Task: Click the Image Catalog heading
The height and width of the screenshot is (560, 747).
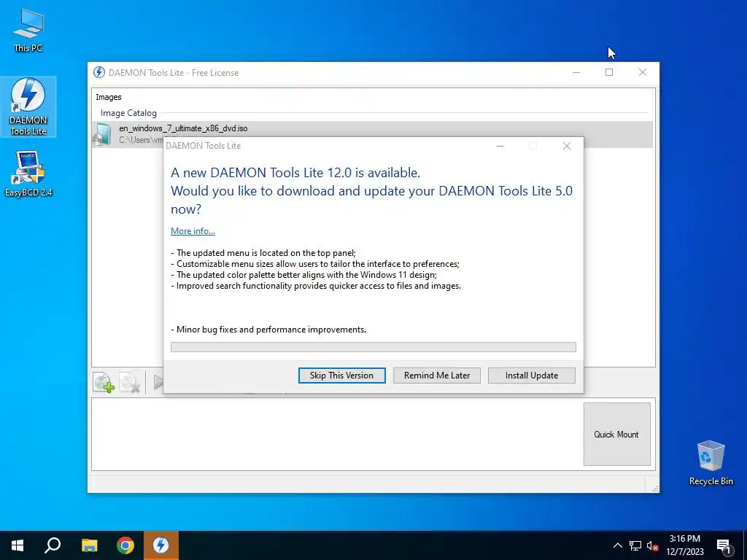Action: [128, 113]
